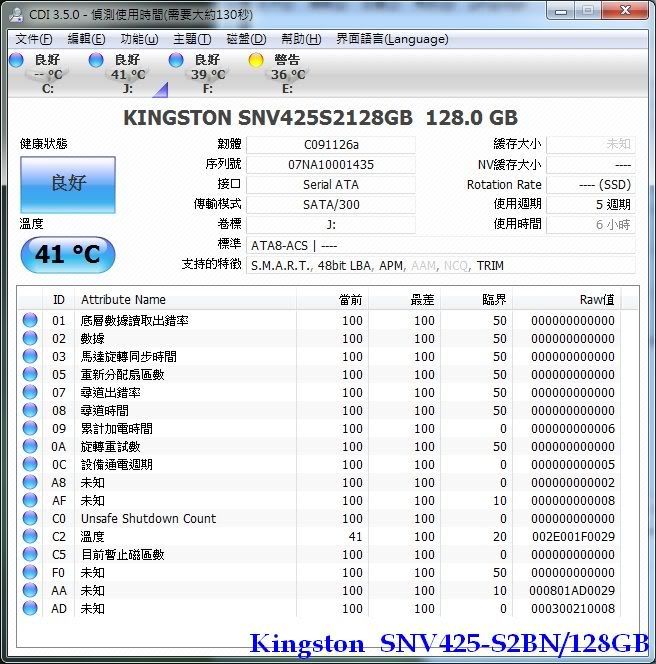Switch to drive C: tab label
The height and width of the screenshot is (664, 656).
pos(47,89)
